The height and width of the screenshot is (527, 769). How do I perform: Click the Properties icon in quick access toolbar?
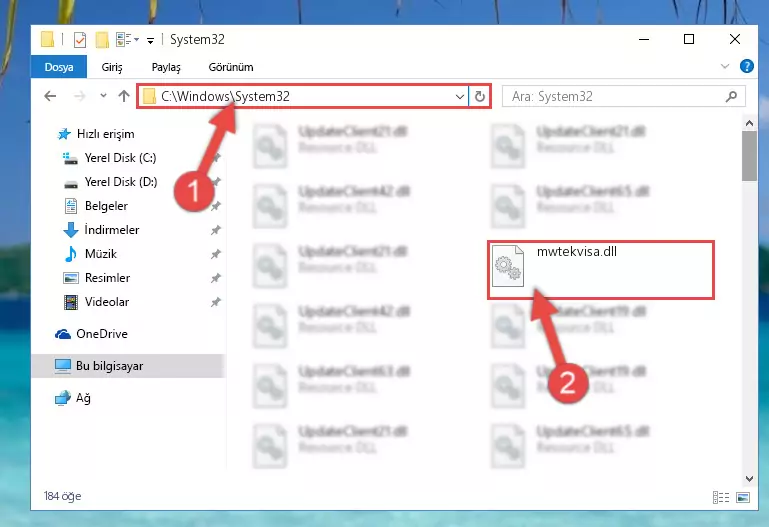pyautogui.click(x=79, y=40)
